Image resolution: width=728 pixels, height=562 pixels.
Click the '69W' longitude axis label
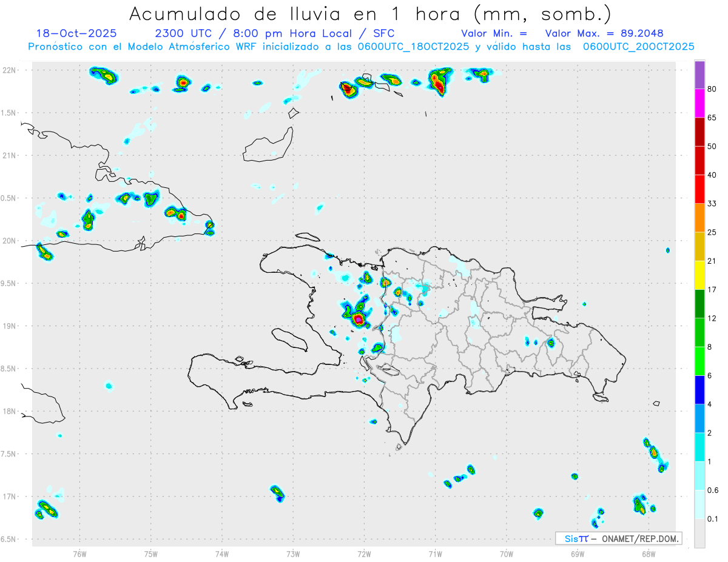point(578,554)
